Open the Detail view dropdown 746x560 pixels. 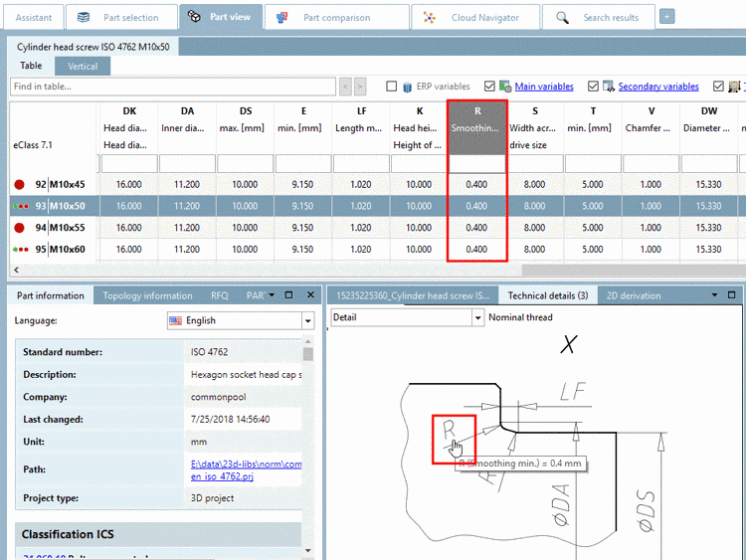pos(477,317)
